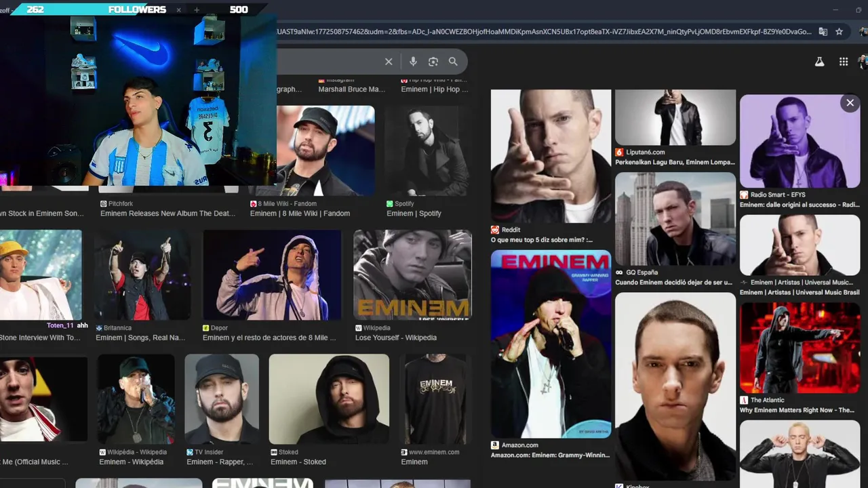
Task: Open Google Lens image search icon
Action: (x=433, y=62)
